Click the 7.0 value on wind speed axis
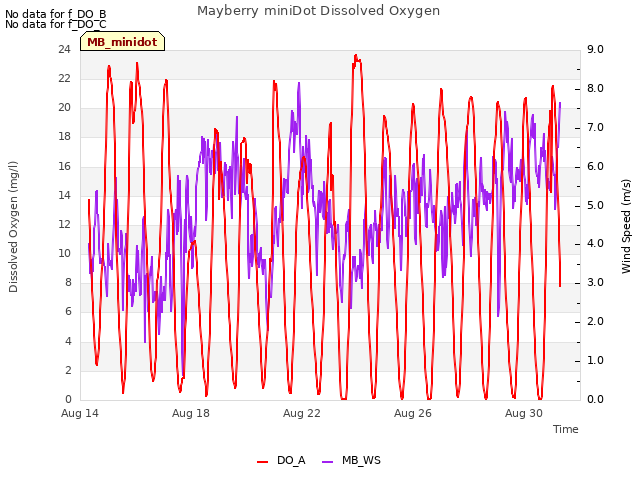Image resolution: width=640 pixels, height=480 pixels. click(x=595, y=127)
